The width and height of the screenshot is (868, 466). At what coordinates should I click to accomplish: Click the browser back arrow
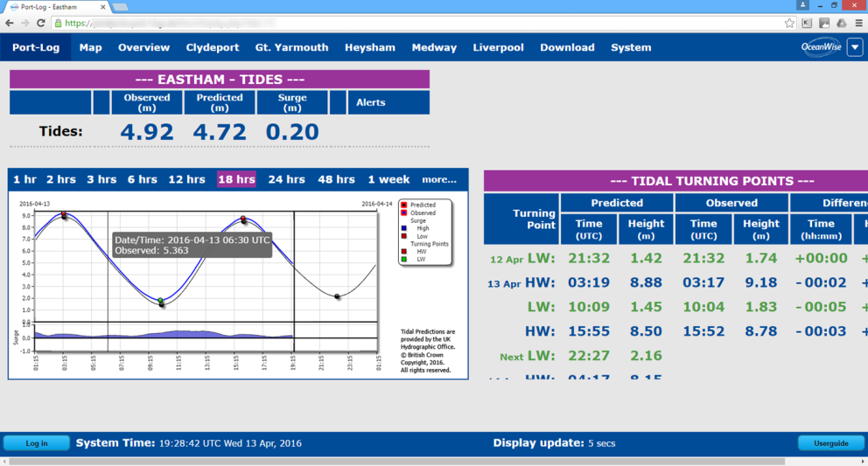point(9,24)
